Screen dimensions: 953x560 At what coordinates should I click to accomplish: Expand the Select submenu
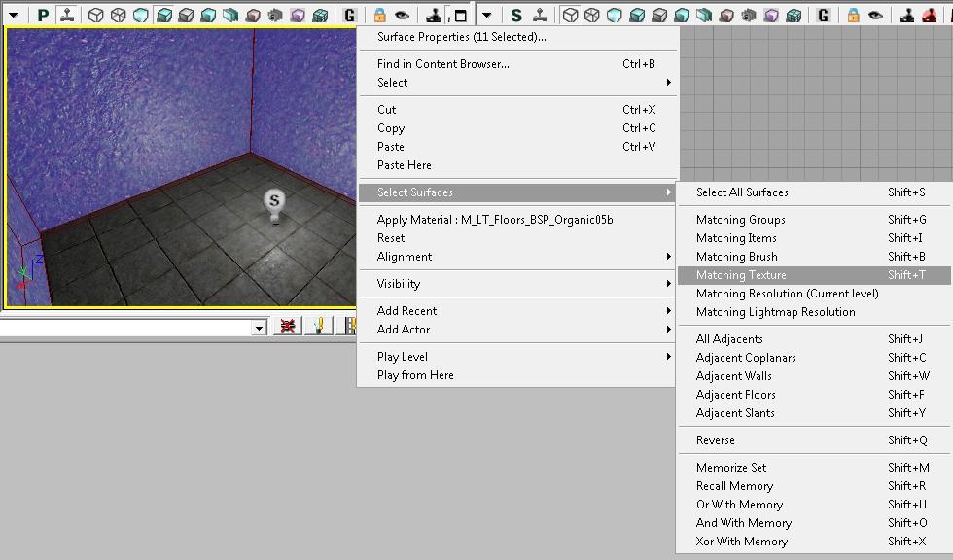click(x=517, y=83)
